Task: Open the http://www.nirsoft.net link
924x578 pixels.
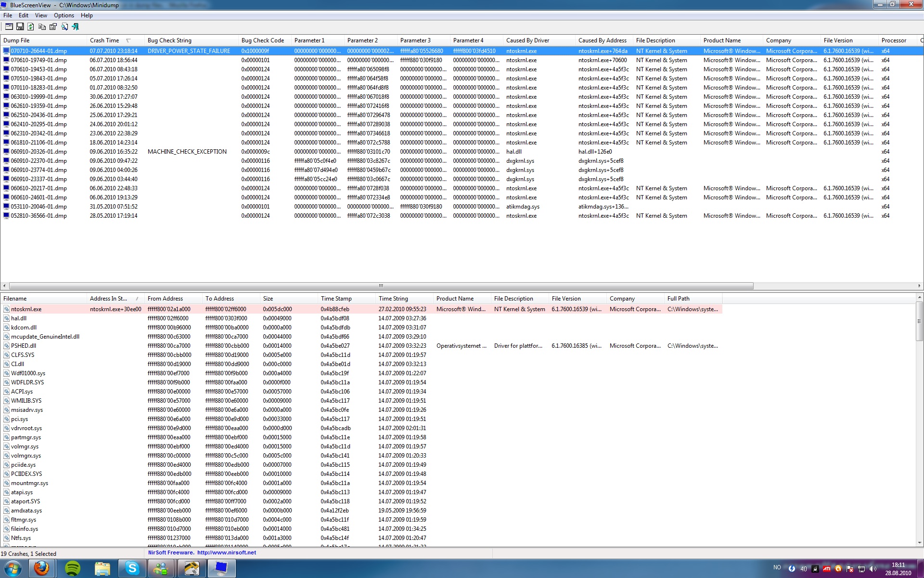Action: [x=227, y=552]
